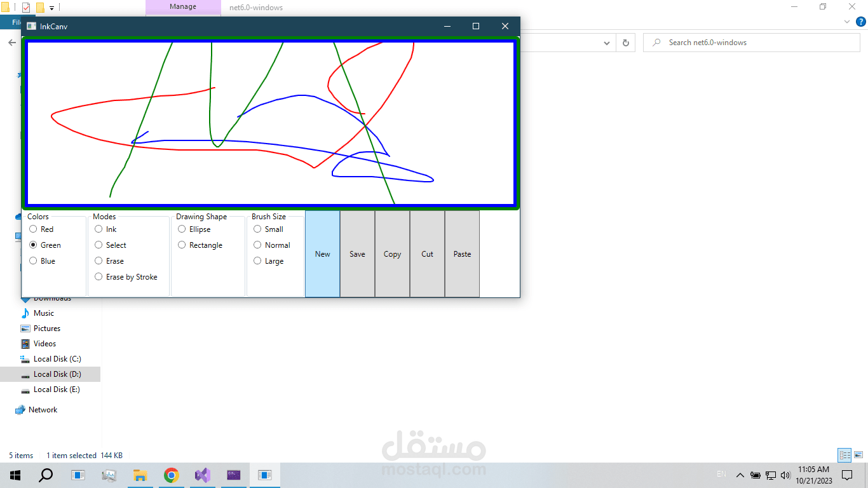Click the InkCanv title bar app icon
The width and height of the screenshot is (868, 488).
coord(31,26)
